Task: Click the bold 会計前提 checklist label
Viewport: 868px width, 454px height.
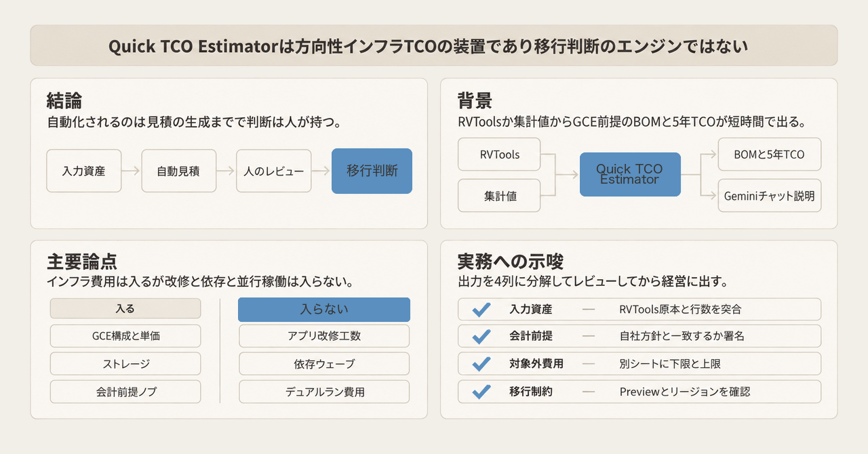Action: (531, 337)
